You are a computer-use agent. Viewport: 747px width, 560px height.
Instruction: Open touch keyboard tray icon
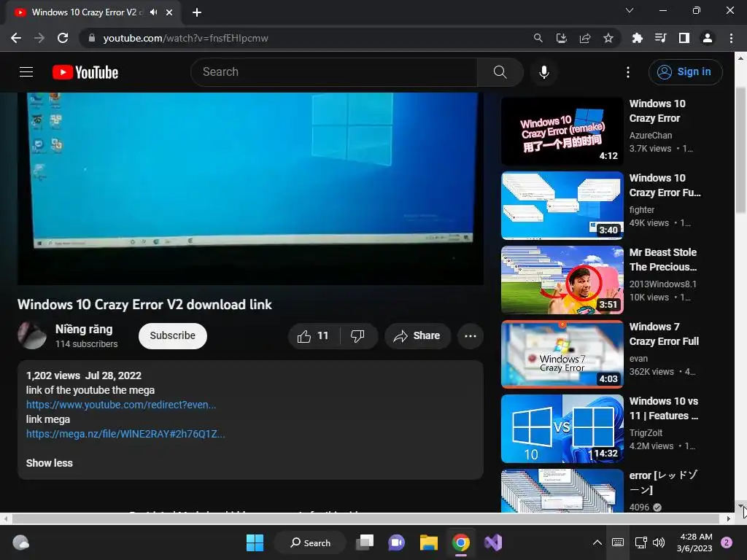[x=617, y=542]
